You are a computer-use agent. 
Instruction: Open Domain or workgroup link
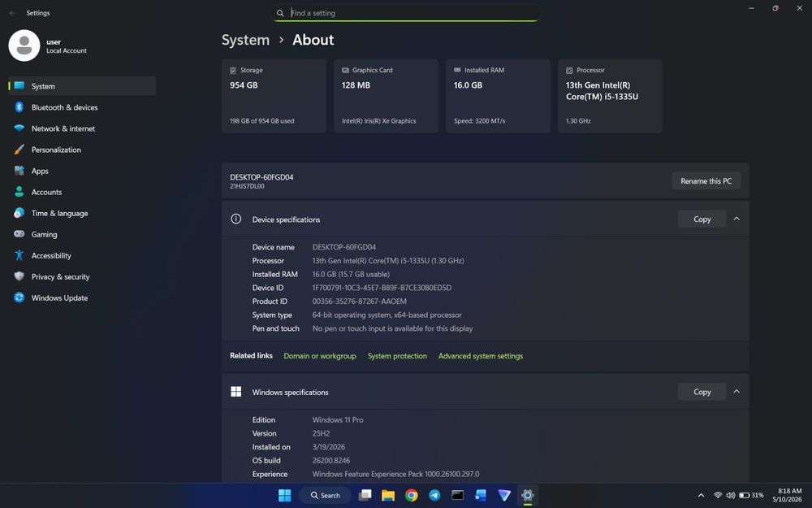tap(319, 356)
